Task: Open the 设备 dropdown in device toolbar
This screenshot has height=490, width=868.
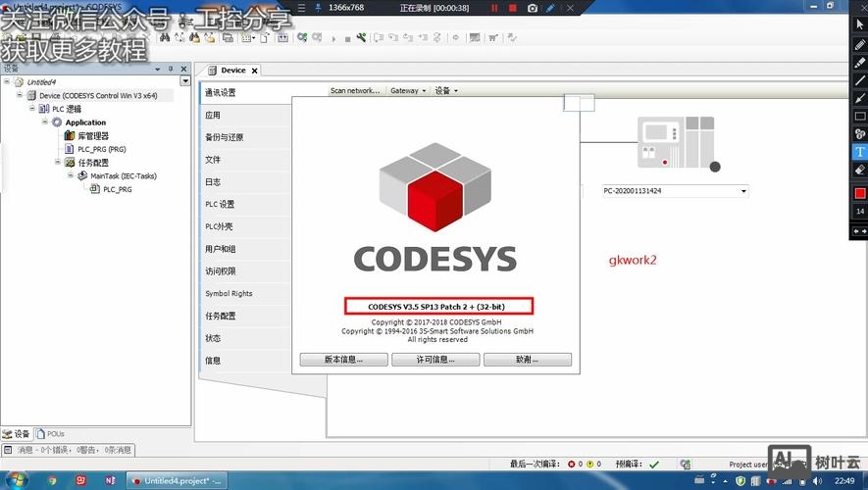Action: (446, 91)
